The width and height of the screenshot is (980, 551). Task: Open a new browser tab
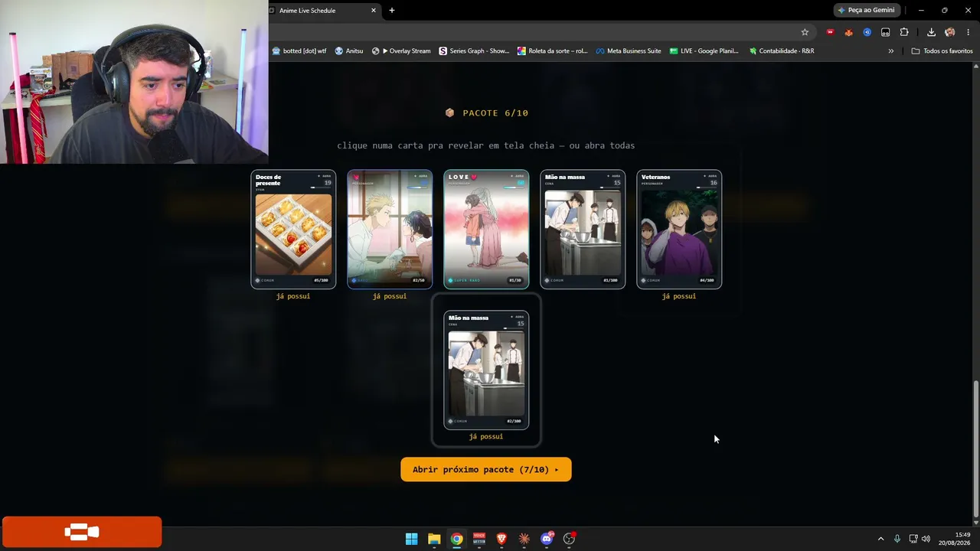(392, 10)
